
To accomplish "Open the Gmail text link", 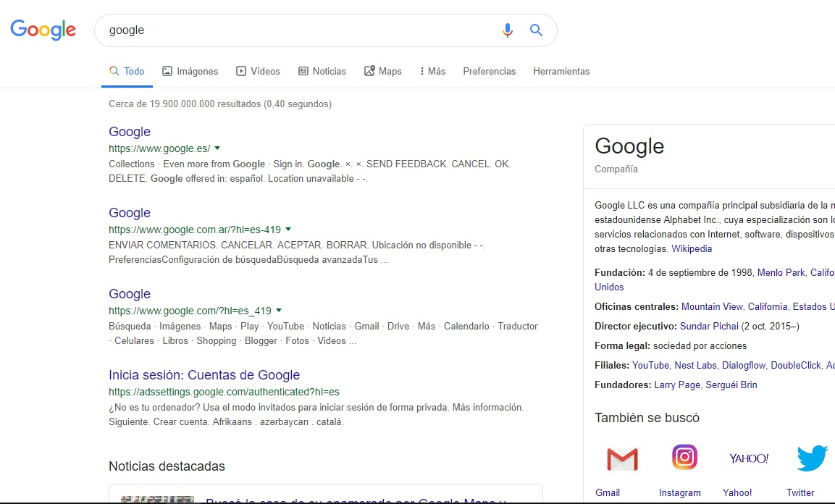I will (x=608, y=492).
